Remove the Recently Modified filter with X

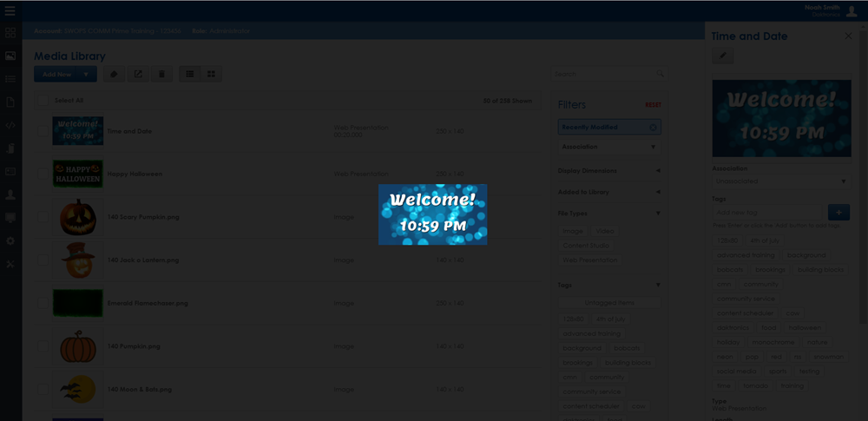pos(653,128)
